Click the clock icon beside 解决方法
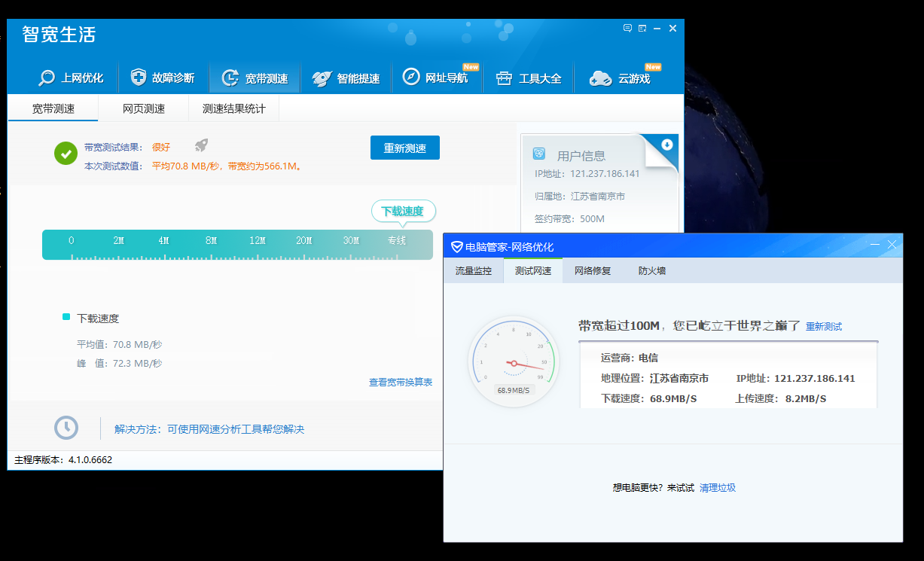 pyautogui.click(x=66, y=427)
